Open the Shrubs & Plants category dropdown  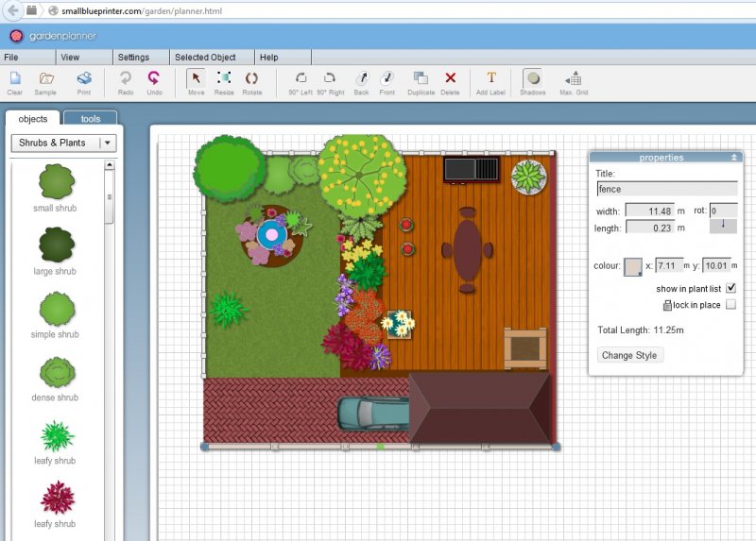(63, 144)
